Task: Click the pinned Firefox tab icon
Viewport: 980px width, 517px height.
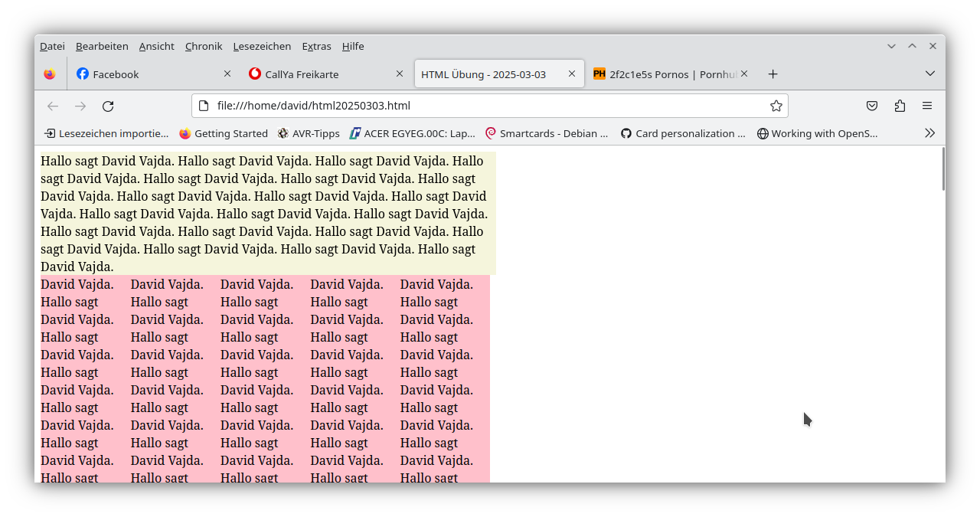Action: click(50, 74)
